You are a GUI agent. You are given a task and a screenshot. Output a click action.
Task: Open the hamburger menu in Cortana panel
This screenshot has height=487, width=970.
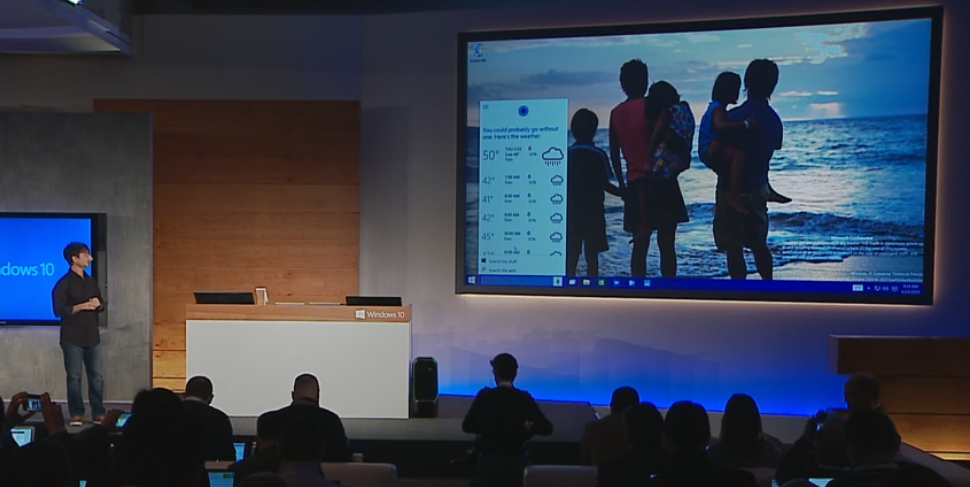pos(486,104)
